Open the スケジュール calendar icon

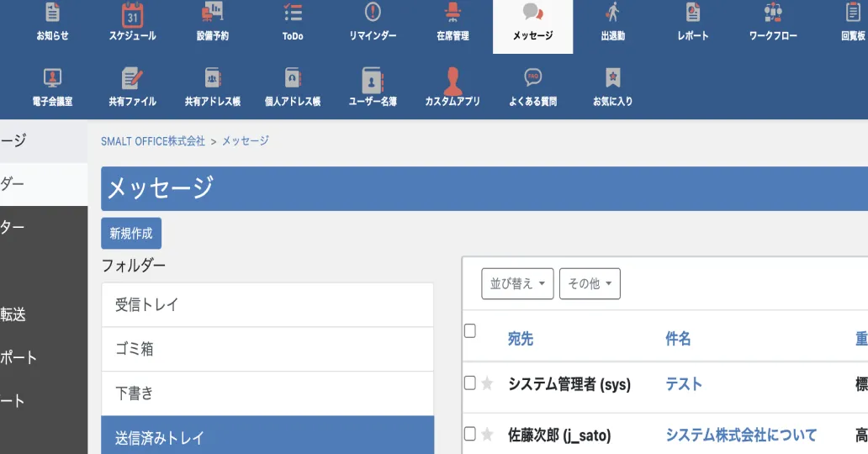click(x=132, y=14)
